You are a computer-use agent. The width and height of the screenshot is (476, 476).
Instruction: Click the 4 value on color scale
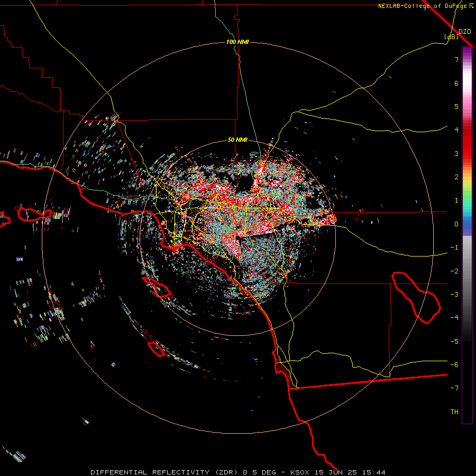click(x=456, y=130)
